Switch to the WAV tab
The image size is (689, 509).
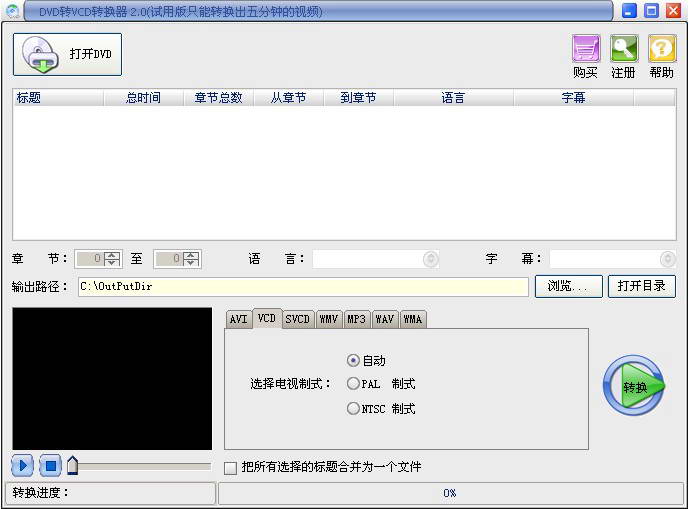click(384, 319)
